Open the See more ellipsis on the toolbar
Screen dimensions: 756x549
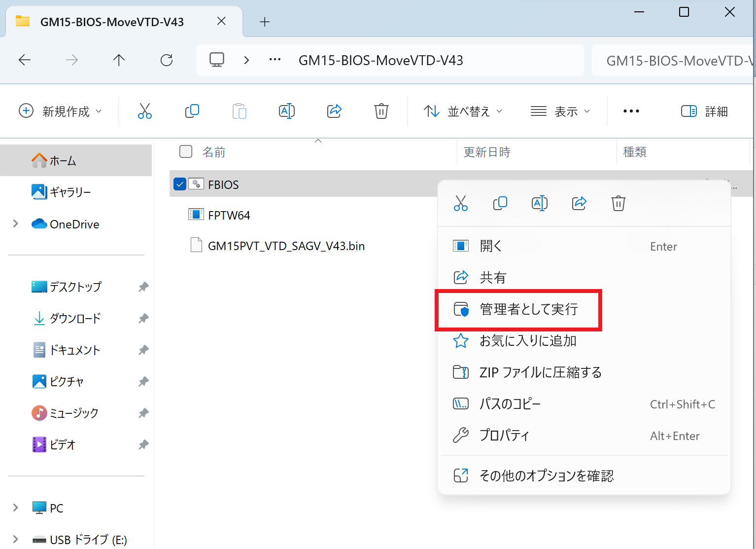(631, 111)
